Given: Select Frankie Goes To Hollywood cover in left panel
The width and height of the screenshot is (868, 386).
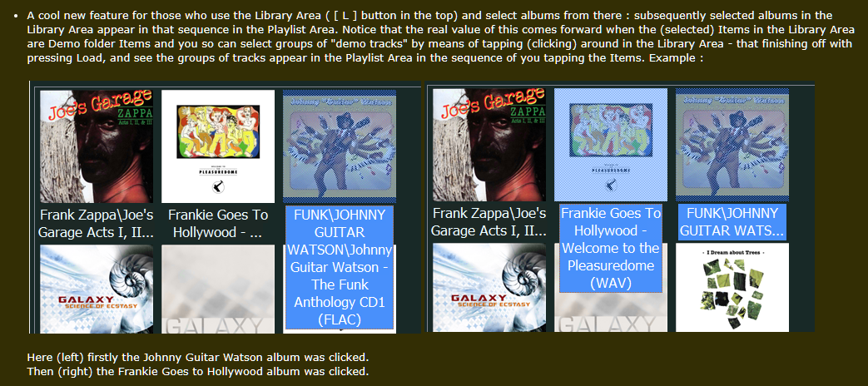Looking at the screenshot, I should click(218, 146).
